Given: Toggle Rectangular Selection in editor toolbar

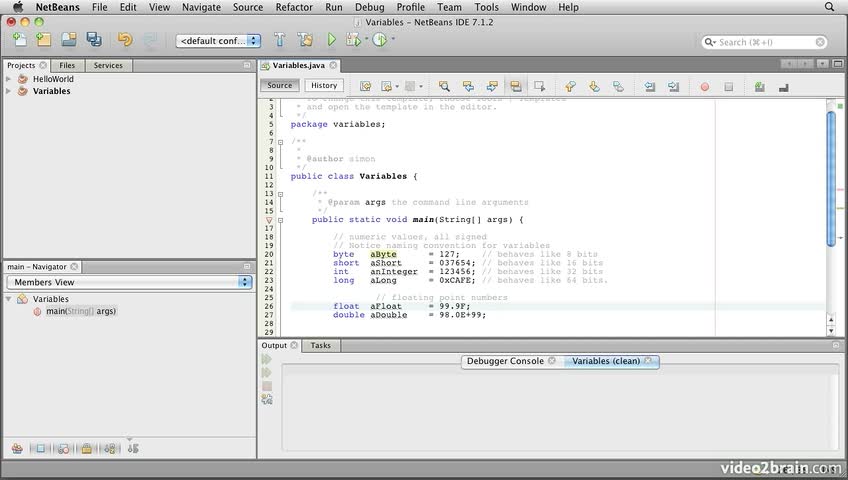Looking at the screenshot, I should pyautogui.click(x=539, y=86).
